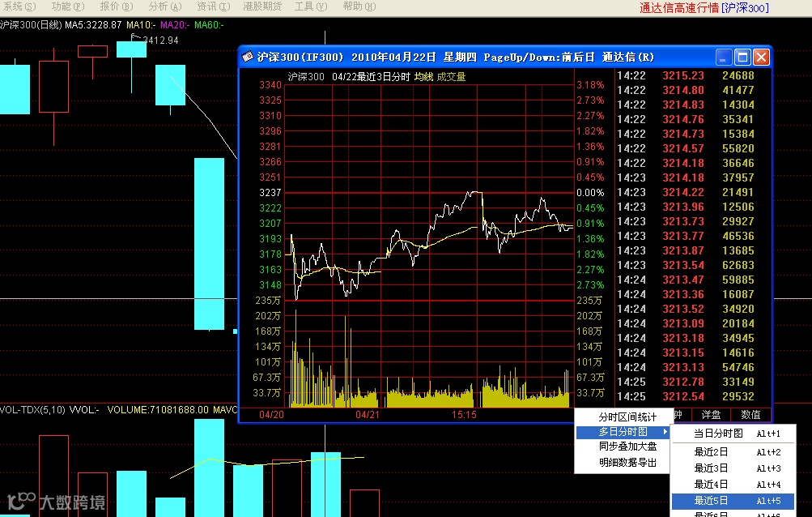Close the 沪深300(IF300) popup window
The width and height of the screenshot is (812, 517).
tap(761, 57)
